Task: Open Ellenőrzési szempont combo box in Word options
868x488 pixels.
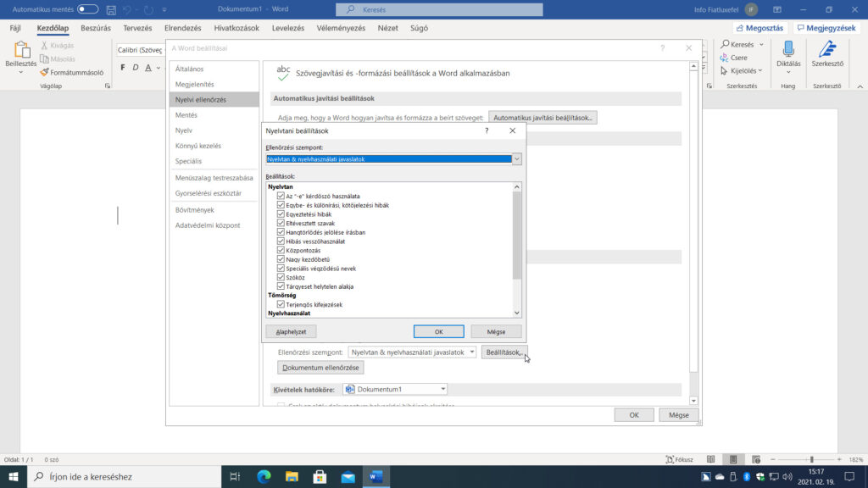Action: click(x=411, y=352)
